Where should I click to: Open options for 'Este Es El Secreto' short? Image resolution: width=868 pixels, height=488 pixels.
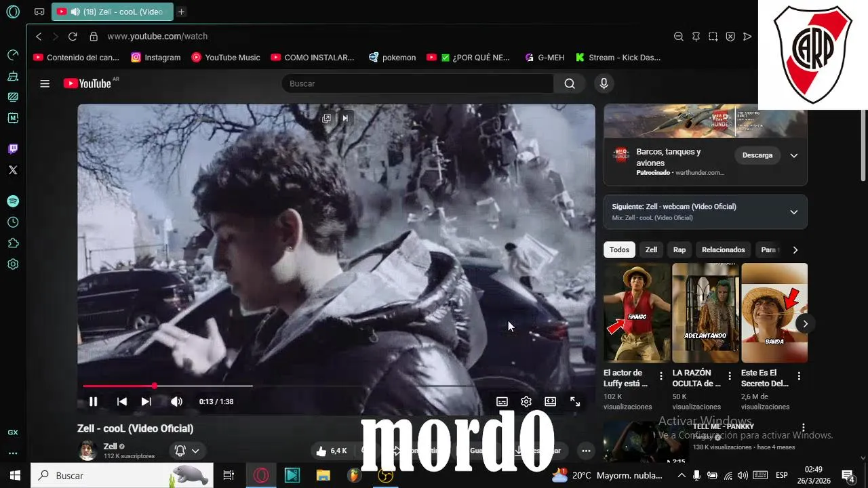[799, 375]
